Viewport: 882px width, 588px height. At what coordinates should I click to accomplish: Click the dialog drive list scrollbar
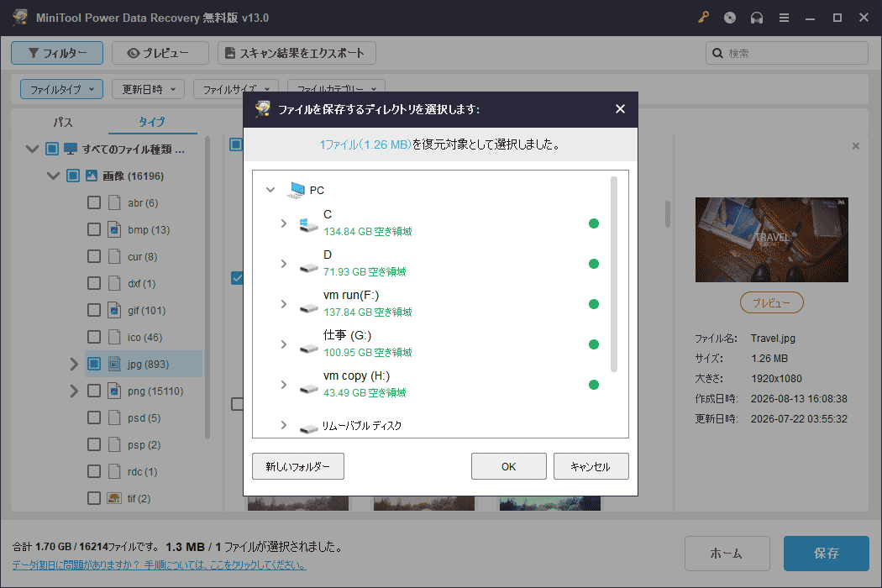(614, 274)
